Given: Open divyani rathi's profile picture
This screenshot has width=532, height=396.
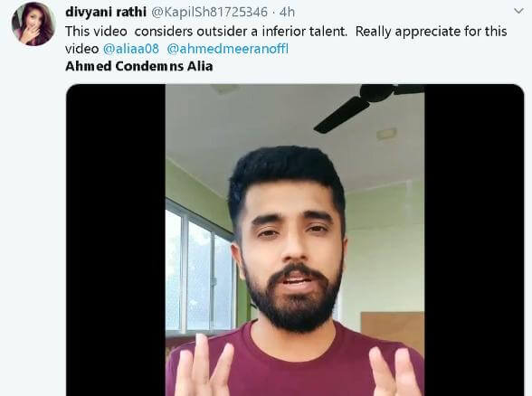Looking at the screenshot, I should pyautogui.click(x=33, y=24).
